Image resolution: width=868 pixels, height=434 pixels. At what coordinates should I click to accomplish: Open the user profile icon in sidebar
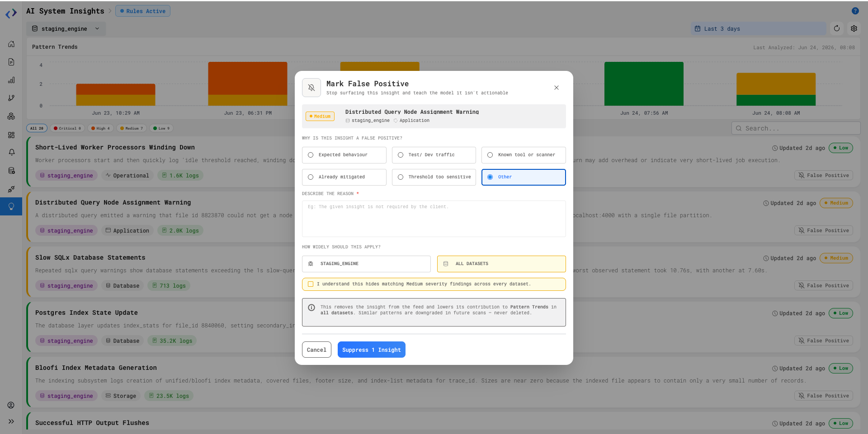click(x=11, y=405)
